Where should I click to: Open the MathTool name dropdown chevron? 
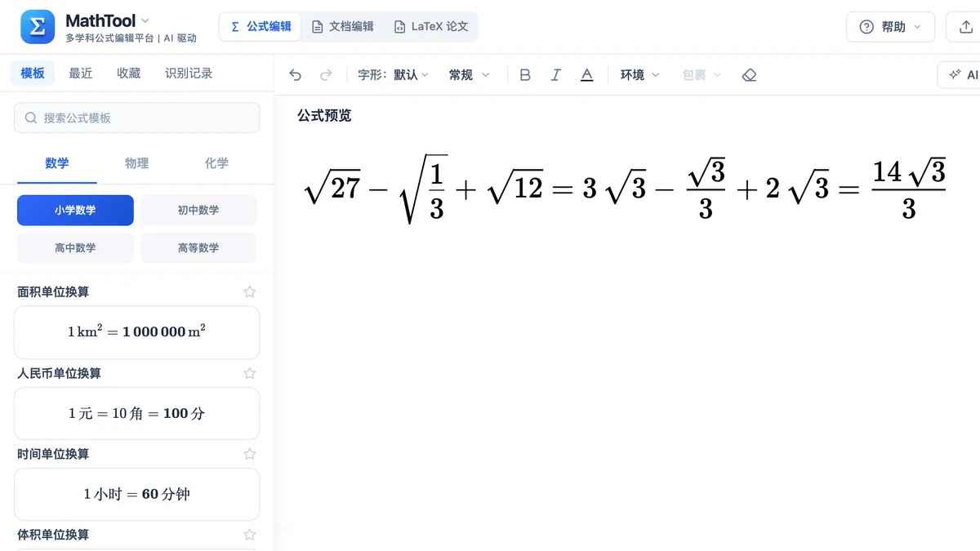pos(145,20)
